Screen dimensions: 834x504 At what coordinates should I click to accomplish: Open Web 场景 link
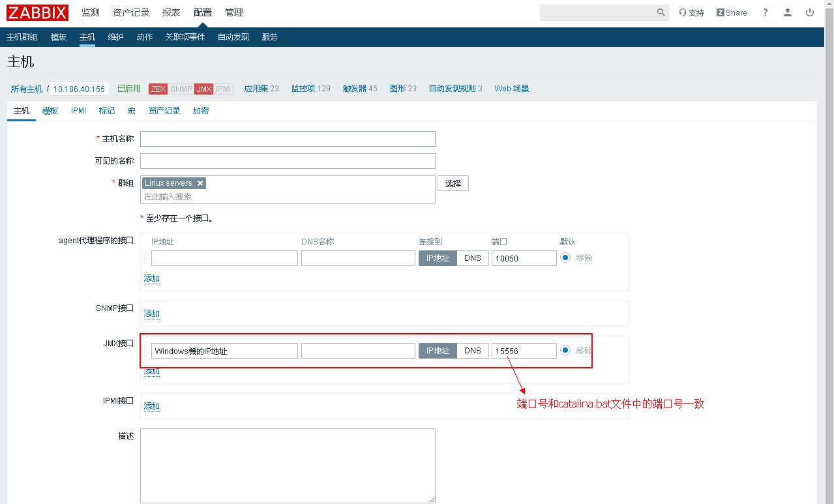point(512,89)
